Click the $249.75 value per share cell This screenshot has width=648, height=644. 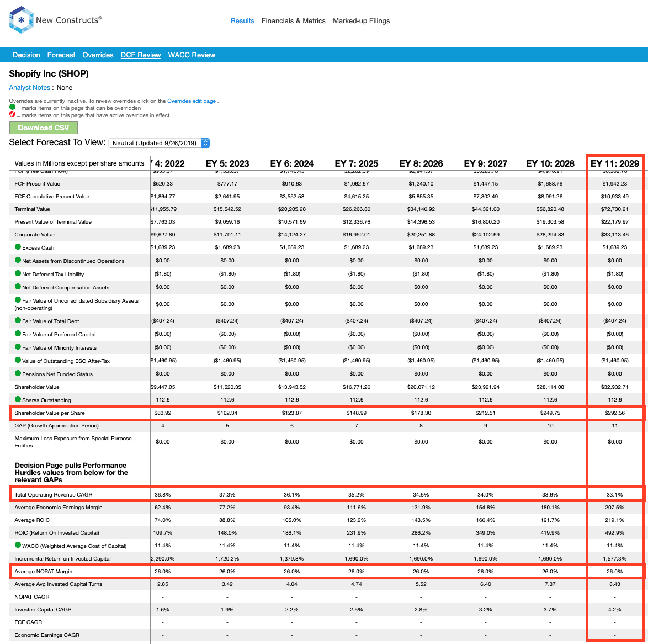coord(550,413)
